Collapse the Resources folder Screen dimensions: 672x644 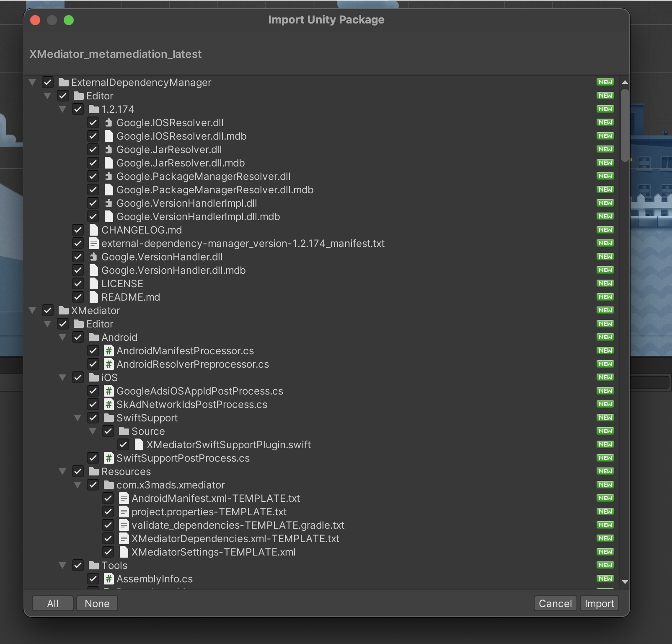pos(62,471)
